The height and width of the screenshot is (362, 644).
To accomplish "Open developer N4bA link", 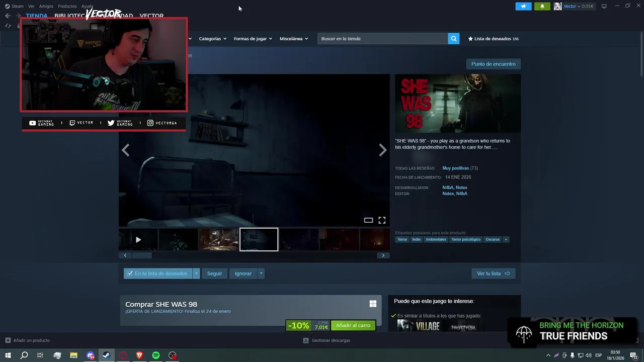I will point(448,188).
